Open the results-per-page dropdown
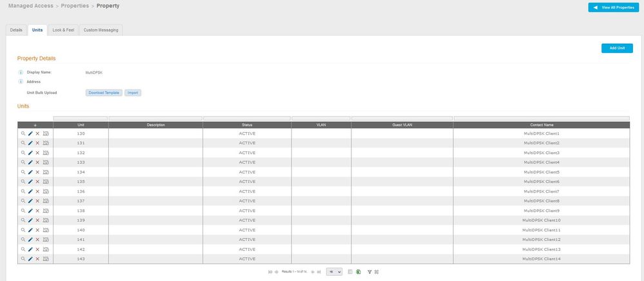Viewport: 644px width, 281px height. [333, 272]
